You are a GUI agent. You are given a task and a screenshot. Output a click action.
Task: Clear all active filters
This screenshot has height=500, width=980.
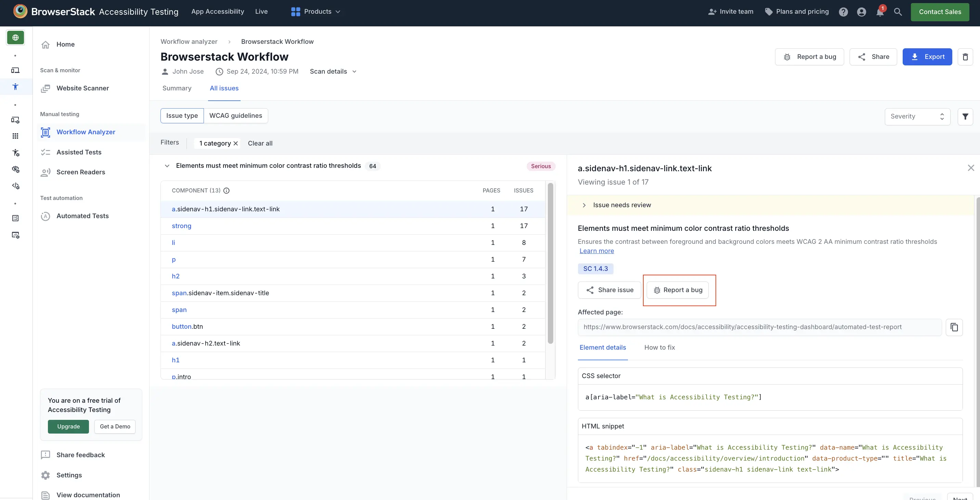[x=259, y=143]
